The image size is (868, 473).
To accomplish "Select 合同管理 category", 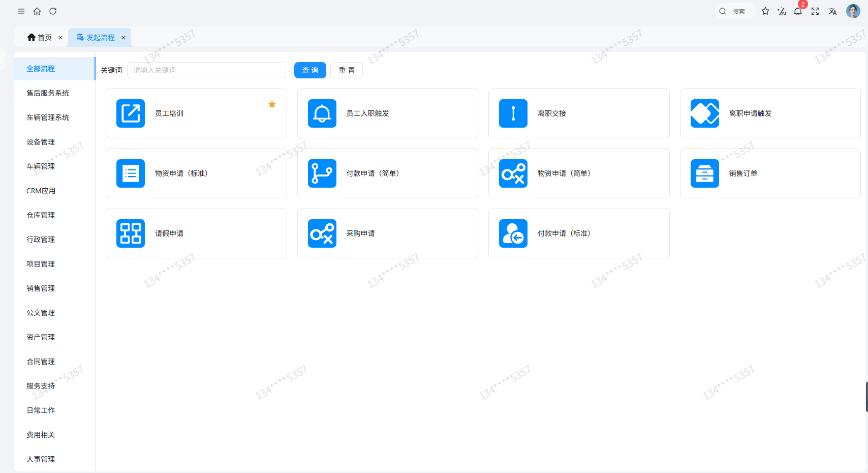I will tap(54, 362).
